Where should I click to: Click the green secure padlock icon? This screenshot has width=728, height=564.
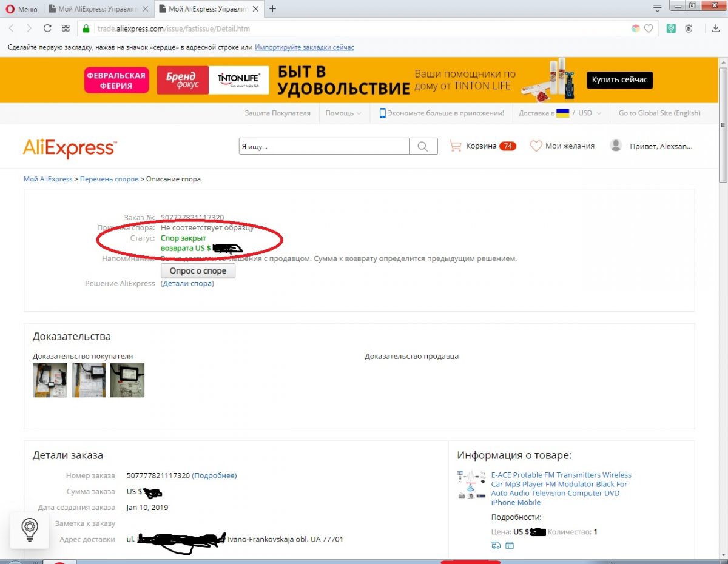(86, 29)
